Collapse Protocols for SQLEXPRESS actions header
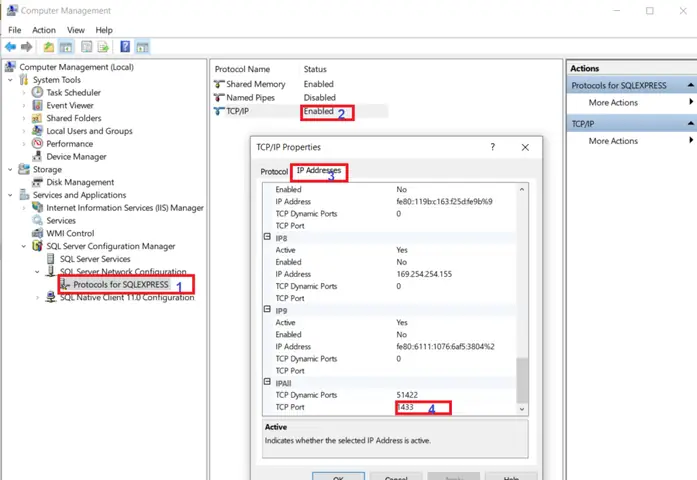The image size is (697, 480). click(690, 85)
